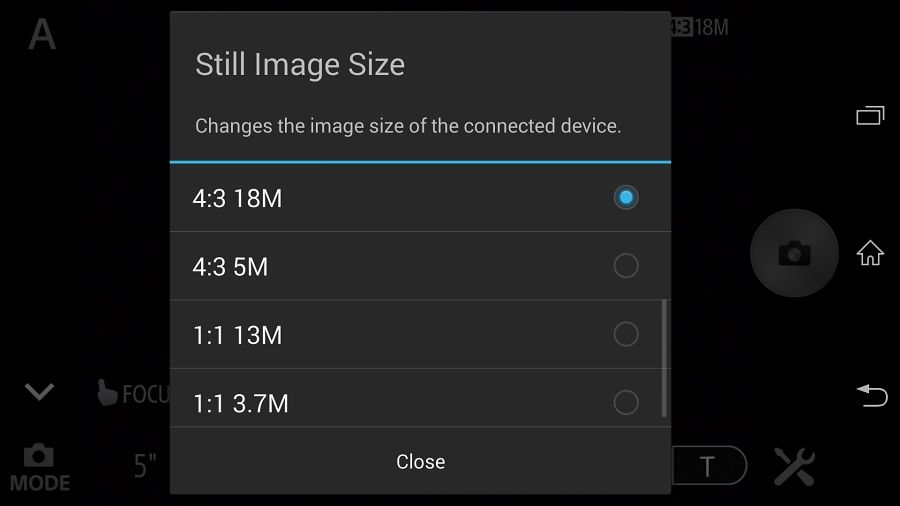Click the image size list scrollbar
The image size is (900, 506).
tap(664, 358)
